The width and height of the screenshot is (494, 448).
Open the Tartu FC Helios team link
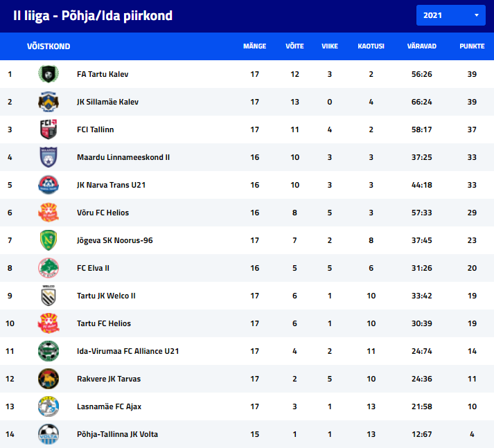104,323
